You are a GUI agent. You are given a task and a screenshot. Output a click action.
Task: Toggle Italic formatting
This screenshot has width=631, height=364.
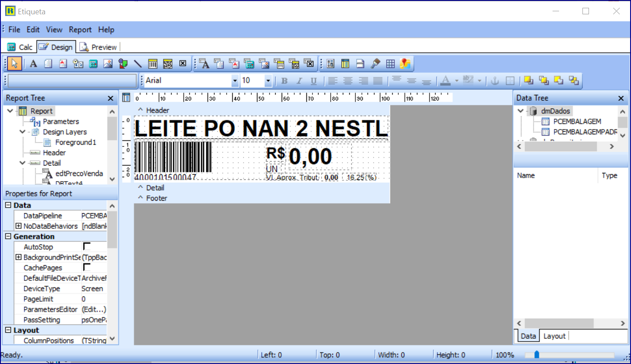[299, 81]
